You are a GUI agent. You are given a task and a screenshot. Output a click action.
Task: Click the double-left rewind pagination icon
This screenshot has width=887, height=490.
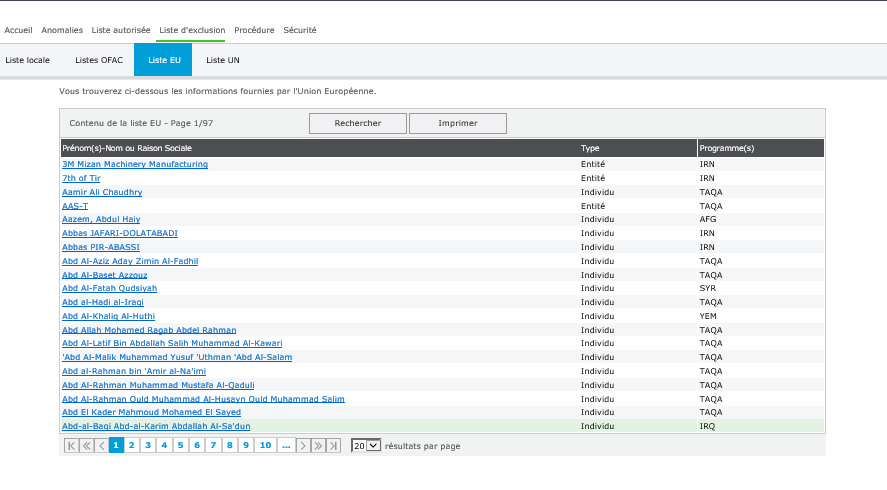coord(86,445)
